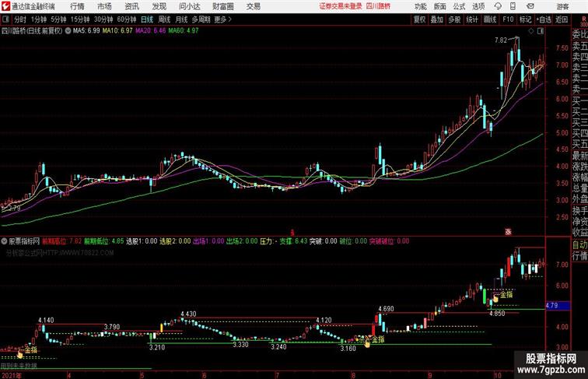
Task: Click the 四川路桥(日线 前复权) chart title
Action: (32, 31)
